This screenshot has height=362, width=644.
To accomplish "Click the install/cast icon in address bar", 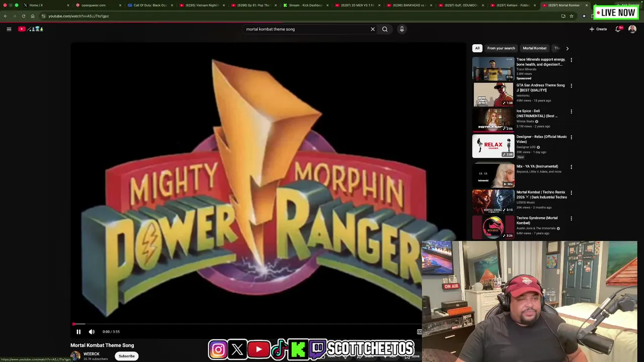I will point(563,16).
